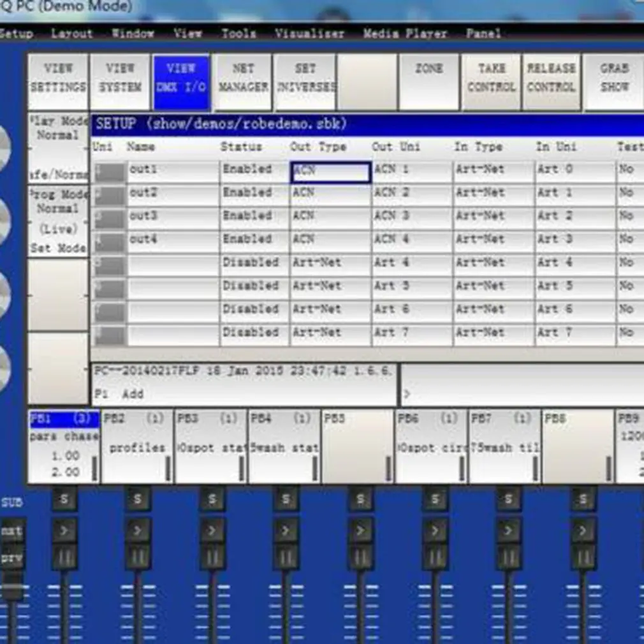Click the nxt page button

point(11,531)
